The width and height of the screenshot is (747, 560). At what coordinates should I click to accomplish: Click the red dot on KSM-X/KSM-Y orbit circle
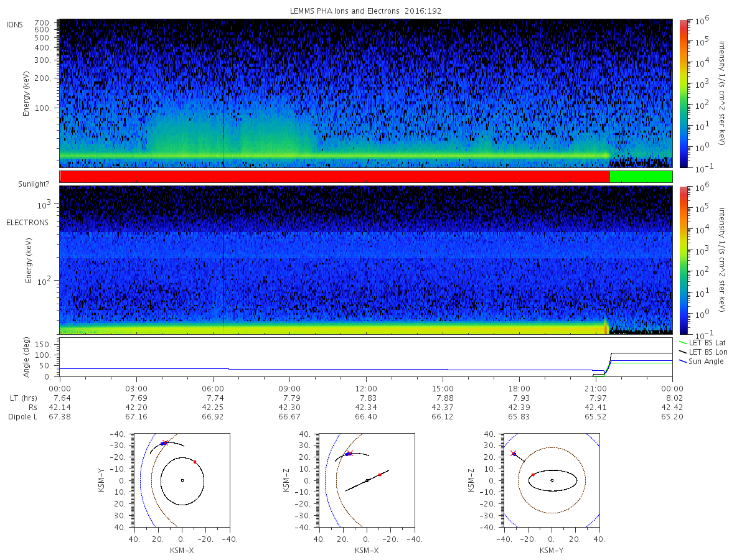point(195,462)
